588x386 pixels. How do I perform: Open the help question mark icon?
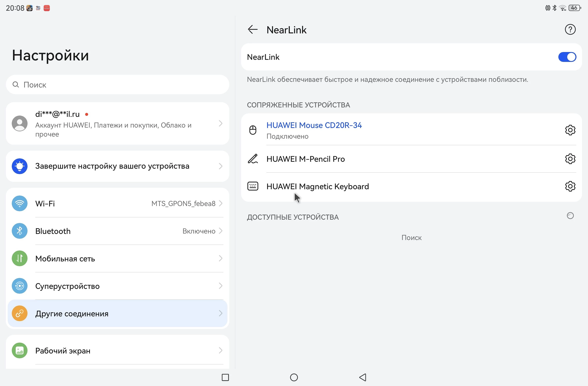click(x=570, y=30)
